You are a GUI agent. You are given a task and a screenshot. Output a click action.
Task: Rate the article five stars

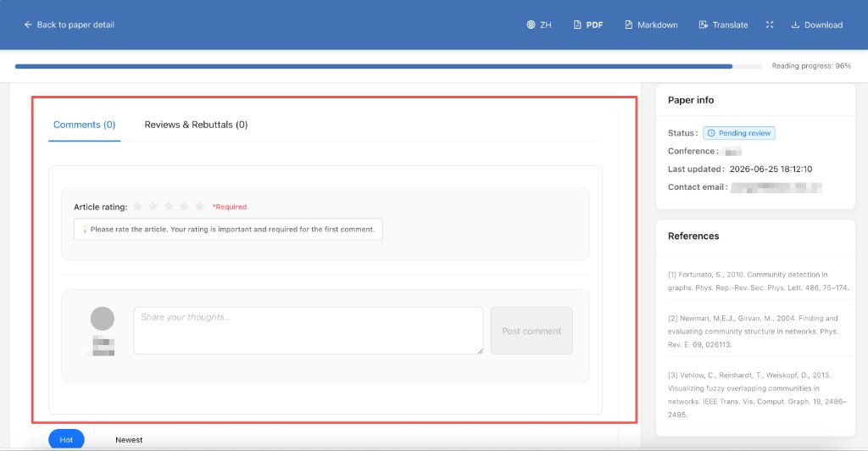click(x=200, y=206)
